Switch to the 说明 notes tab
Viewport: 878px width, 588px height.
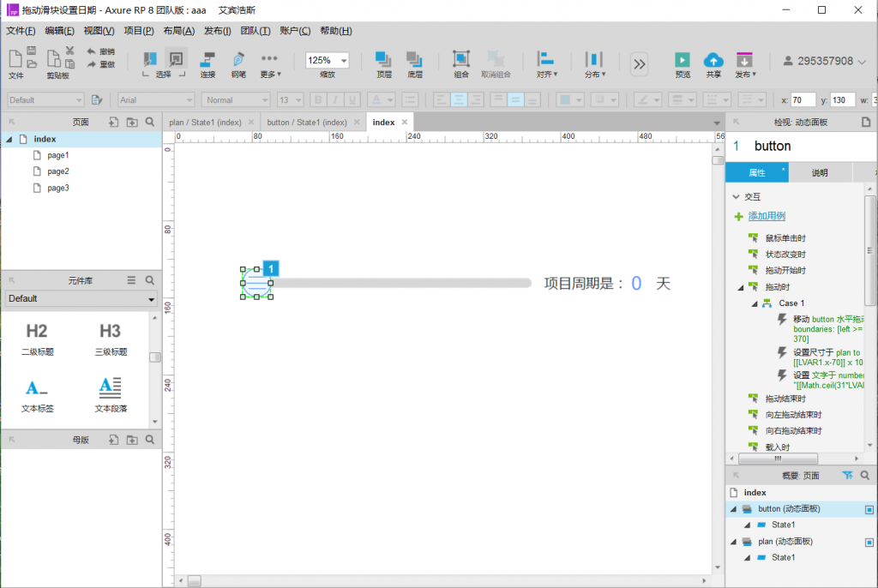pyautogui.click(x=820, y=173)
